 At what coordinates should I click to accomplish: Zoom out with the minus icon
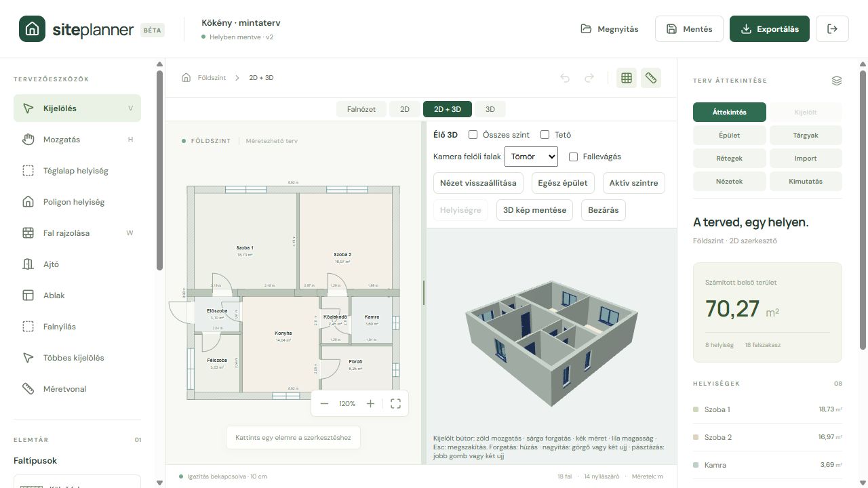pos(324,403)
